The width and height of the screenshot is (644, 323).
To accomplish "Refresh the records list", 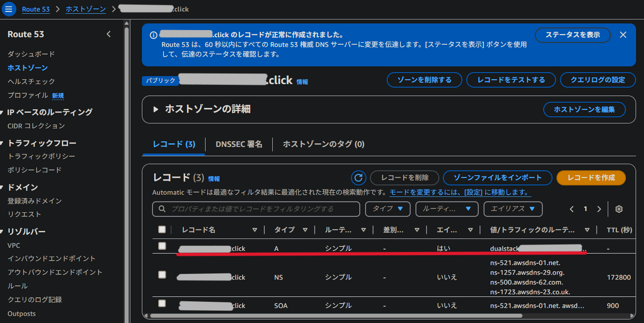I will tap(358, 178).
